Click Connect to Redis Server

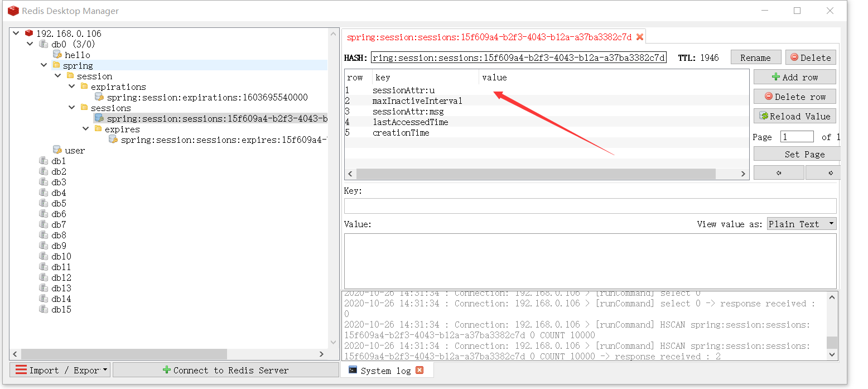[226, 370]
